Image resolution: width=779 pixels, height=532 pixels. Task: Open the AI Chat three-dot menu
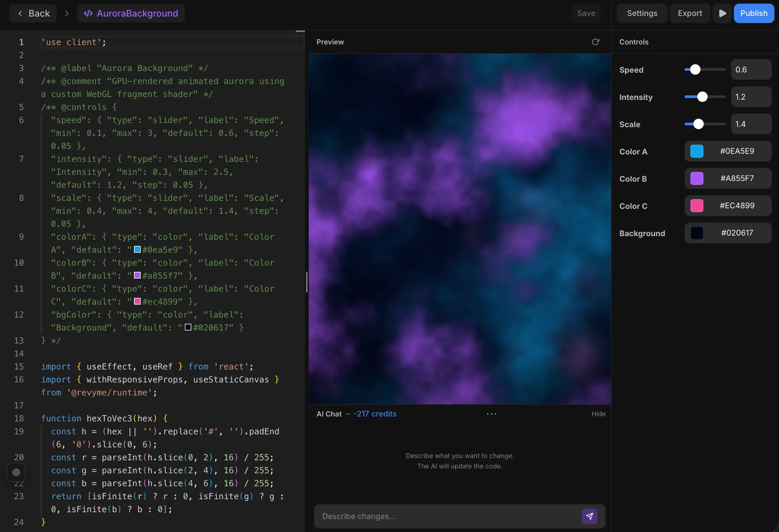(492, 414)
